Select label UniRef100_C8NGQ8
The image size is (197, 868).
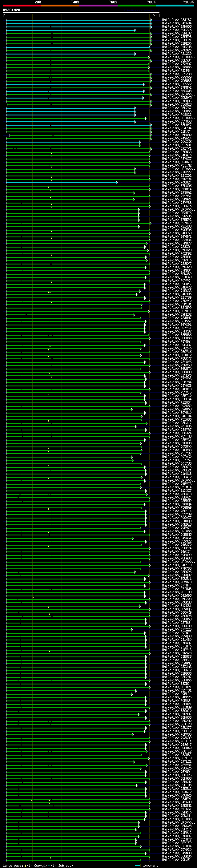(x=177, y=778)
